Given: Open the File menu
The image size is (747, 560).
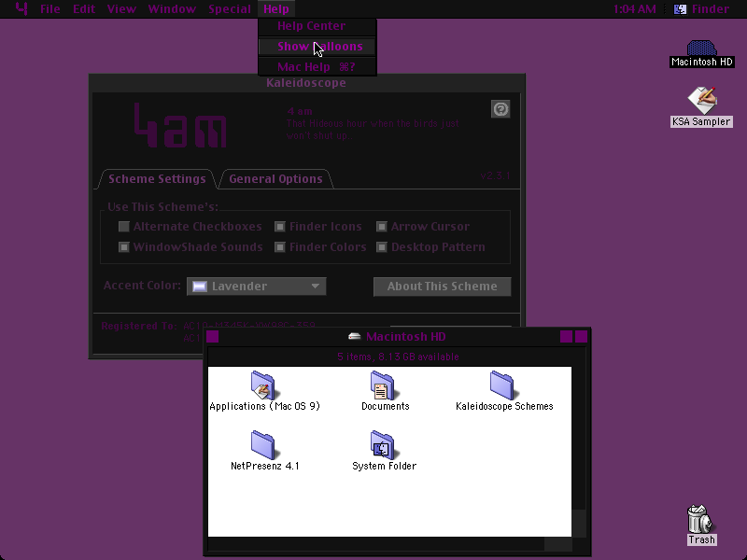Looking at the screenshot, I should (50, 9).
